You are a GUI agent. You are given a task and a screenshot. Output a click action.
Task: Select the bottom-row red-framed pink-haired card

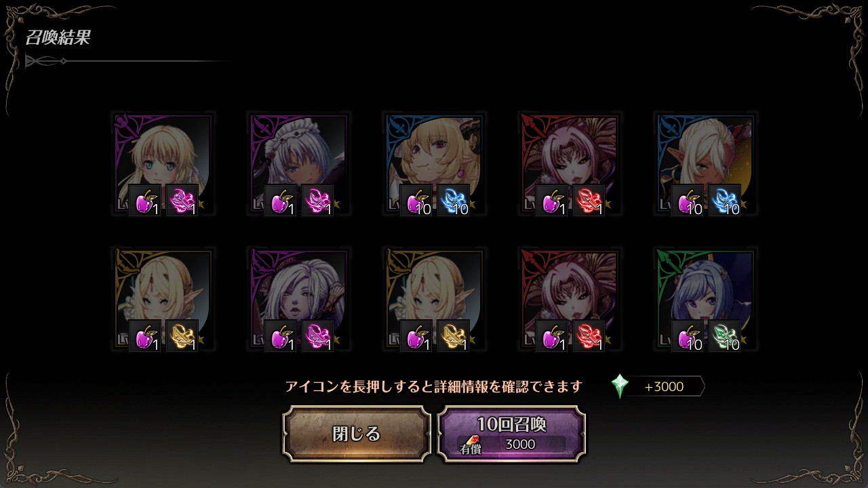click(570, 299)
